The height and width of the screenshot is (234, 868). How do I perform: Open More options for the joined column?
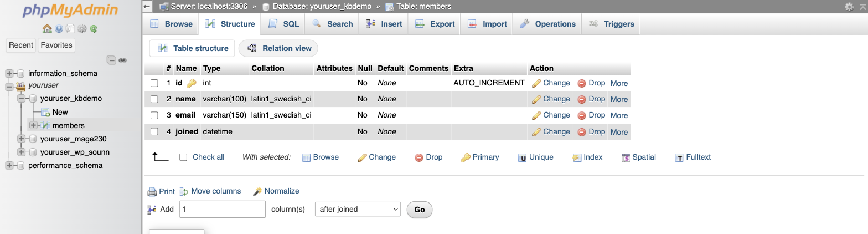click(x=619, y=132)
